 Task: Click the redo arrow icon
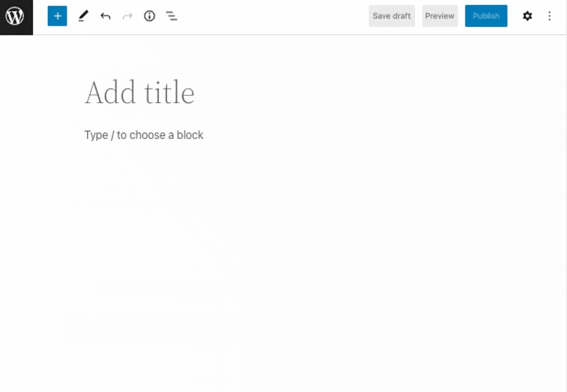[x=127, y=17]
